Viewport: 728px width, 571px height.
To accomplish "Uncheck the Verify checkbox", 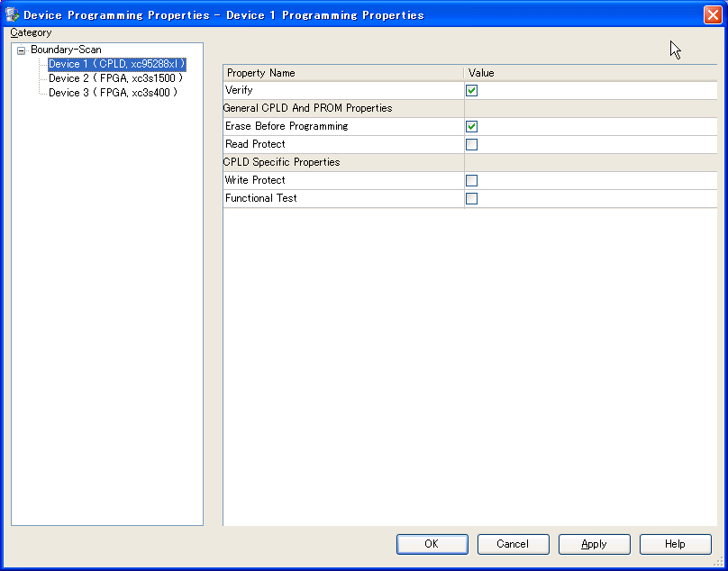I will [x=471, y=91].
